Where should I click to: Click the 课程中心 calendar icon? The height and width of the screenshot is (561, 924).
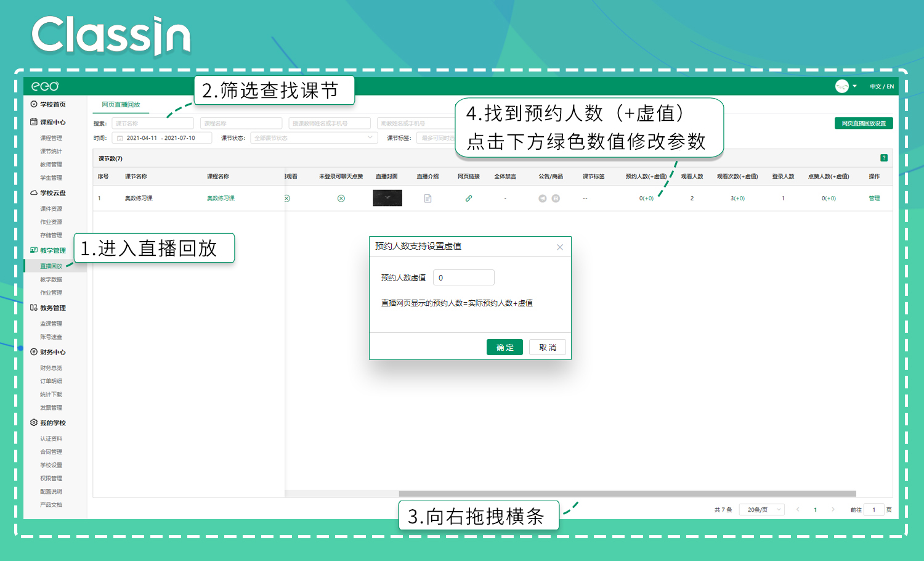click(34, 122)
